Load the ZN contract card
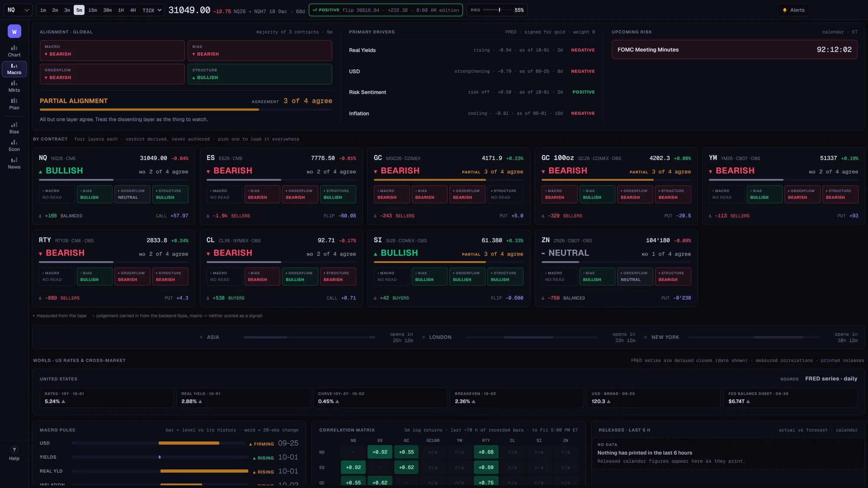 click(616, 269)
